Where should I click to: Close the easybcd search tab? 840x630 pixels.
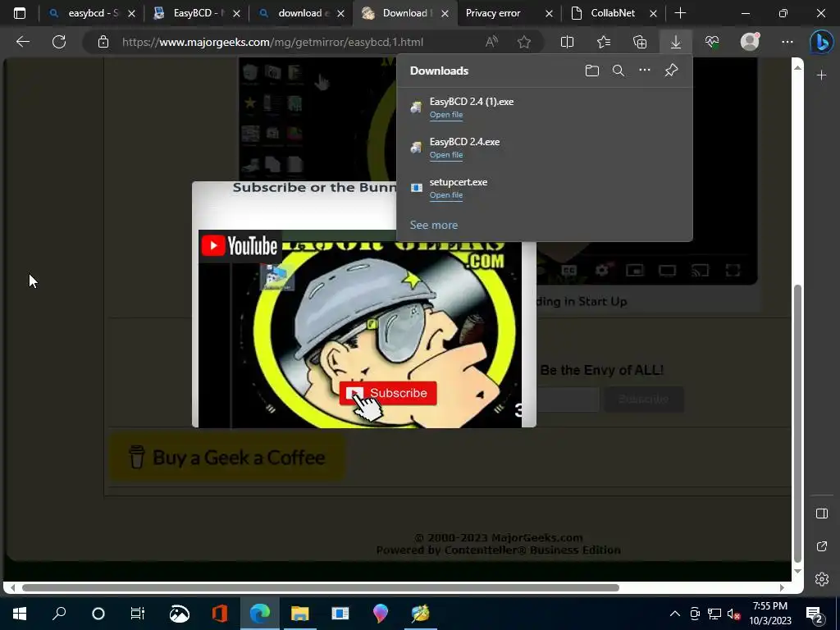click(132, 13)
